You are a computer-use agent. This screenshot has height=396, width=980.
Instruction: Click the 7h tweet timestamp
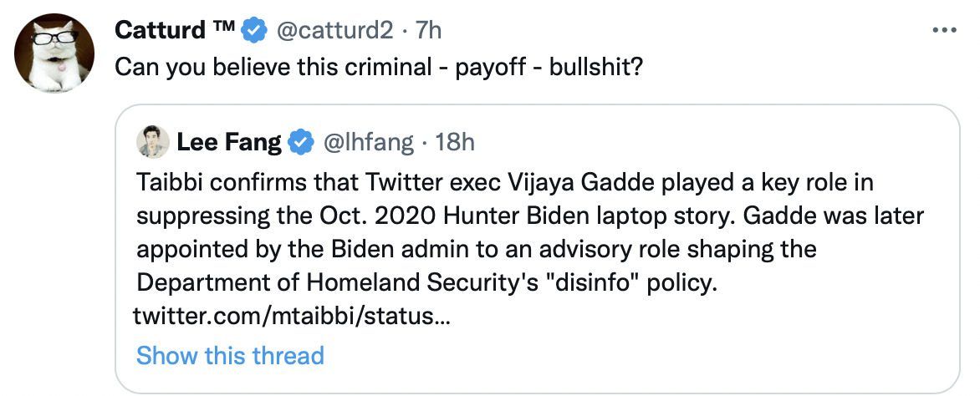[427, 31]
